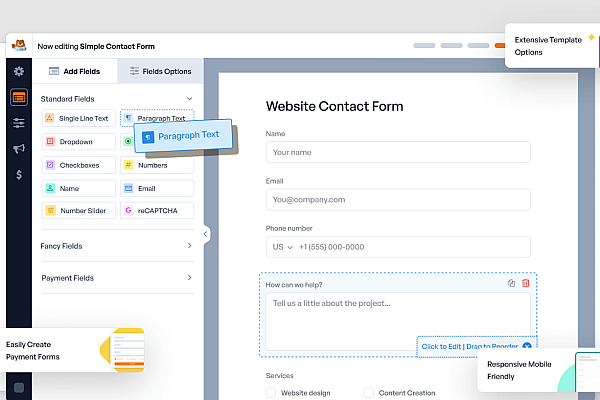Click the 'Responsive Mobile Friendly' card

coord(538,370)
